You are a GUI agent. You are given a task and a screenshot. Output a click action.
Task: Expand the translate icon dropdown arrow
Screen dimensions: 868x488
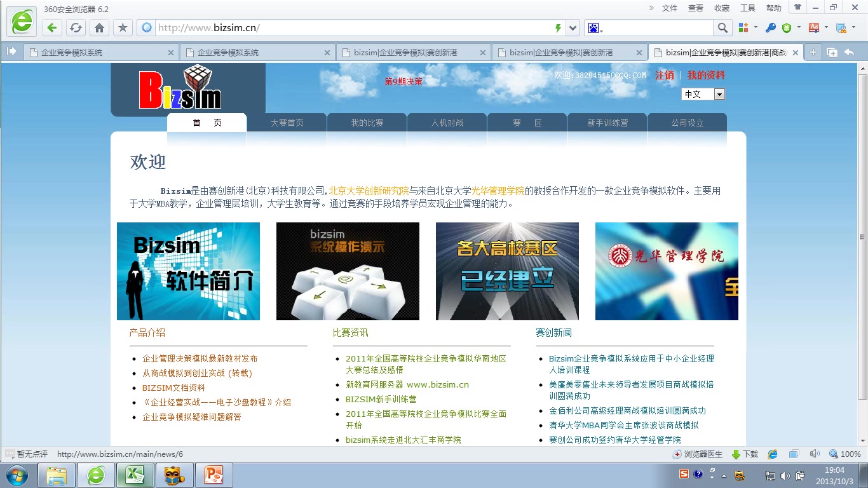click(826, 28)
